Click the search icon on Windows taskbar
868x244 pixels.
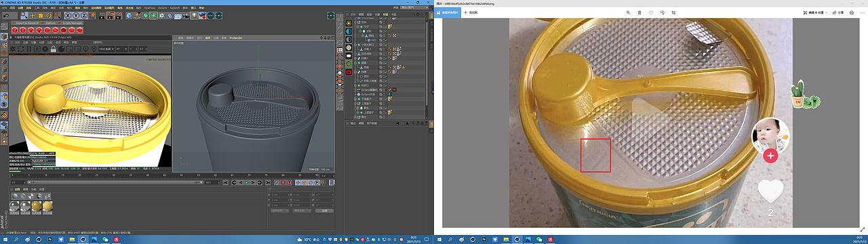tap(16, 240)
